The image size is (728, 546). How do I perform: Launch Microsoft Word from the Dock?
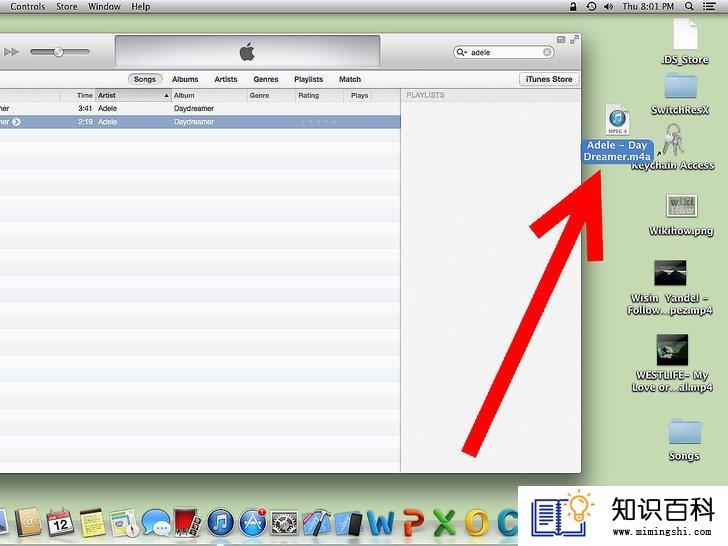click(x=381, y=524)
